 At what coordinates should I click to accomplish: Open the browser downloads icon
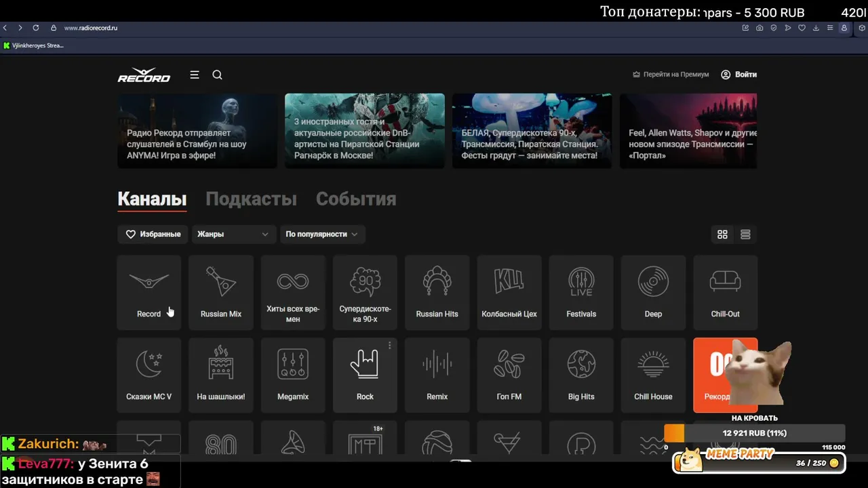(816, 28)
